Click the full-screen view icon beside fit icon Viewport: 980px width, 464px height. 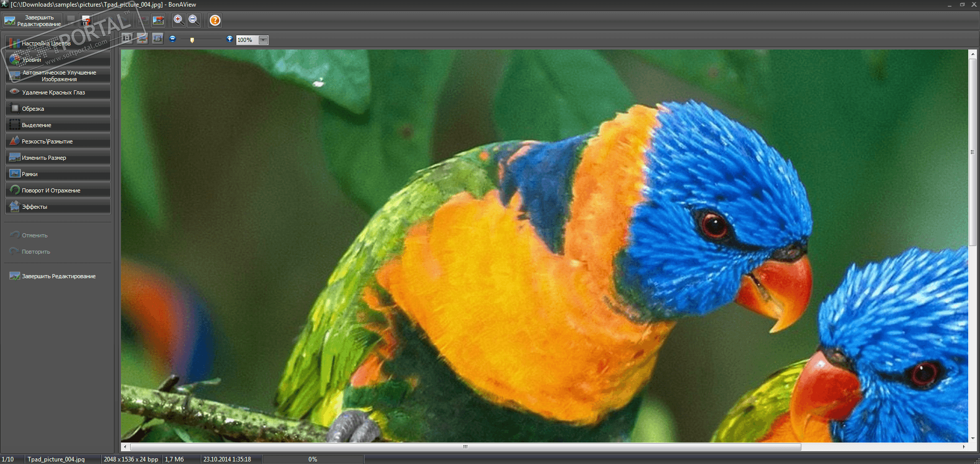click(158, 38)
